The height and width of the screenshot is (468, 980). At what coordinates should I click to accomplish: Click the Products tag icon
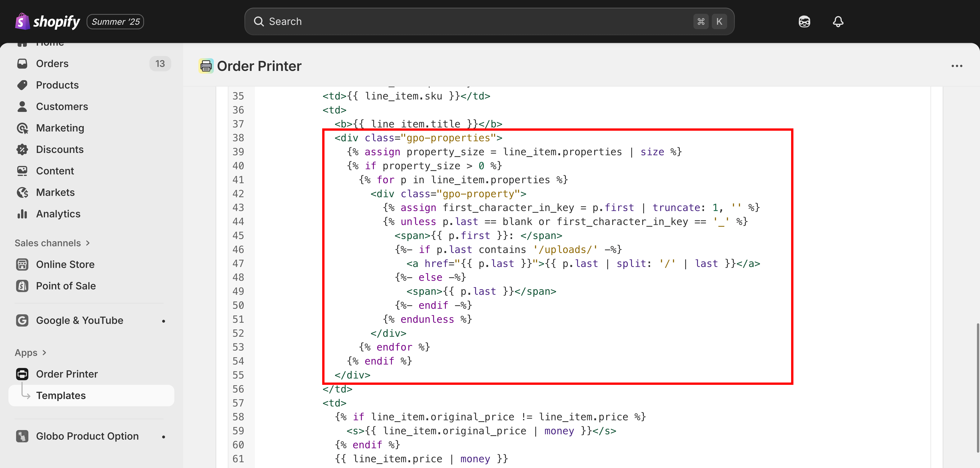click(22, 85)
